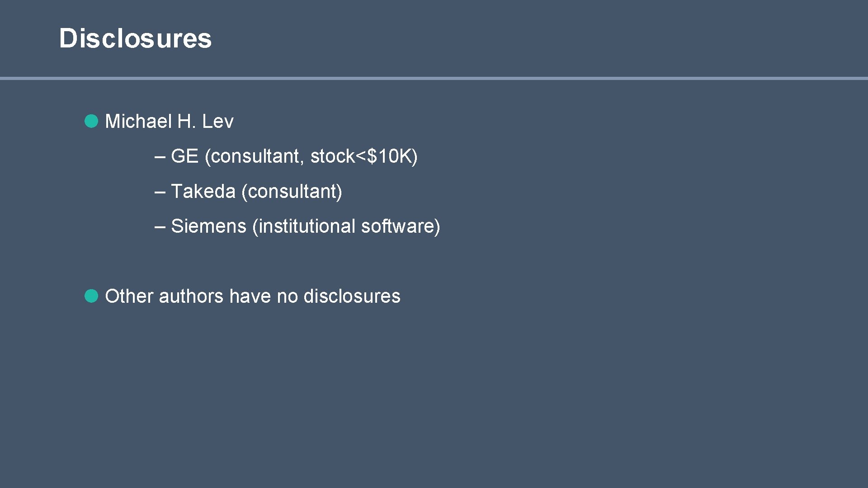Click the word Takeda

point(203,191)
